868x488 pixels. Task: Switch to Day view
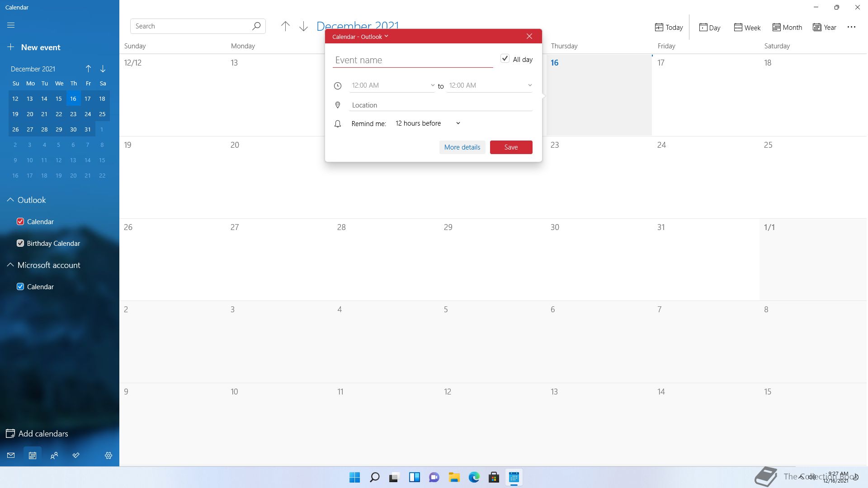click(x=709, y=28)
